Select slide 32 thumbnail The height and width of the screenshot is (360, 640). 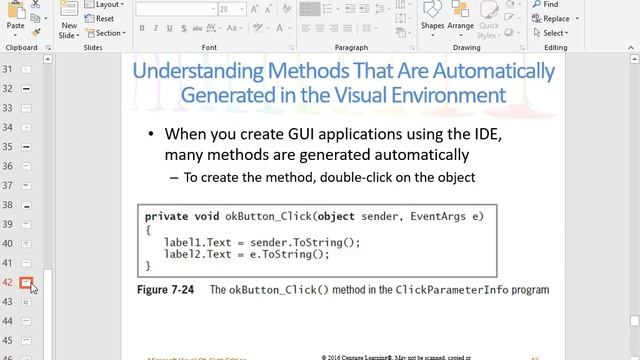(26, 89)
